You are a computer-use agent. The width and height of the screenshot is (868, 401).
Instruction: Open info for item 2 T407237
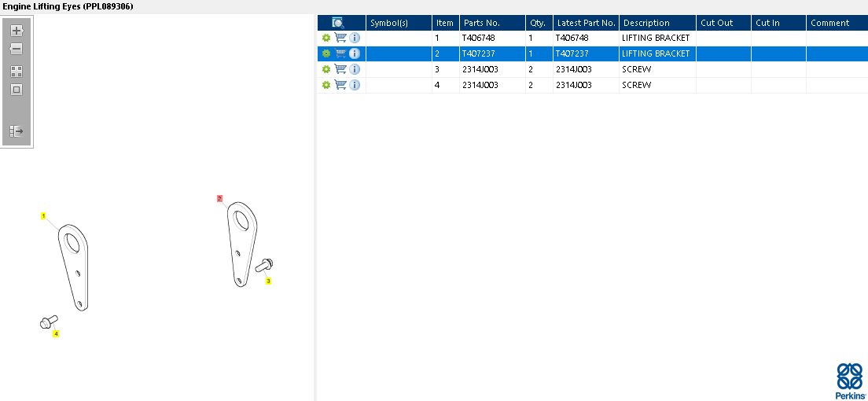tap(355, 53)
